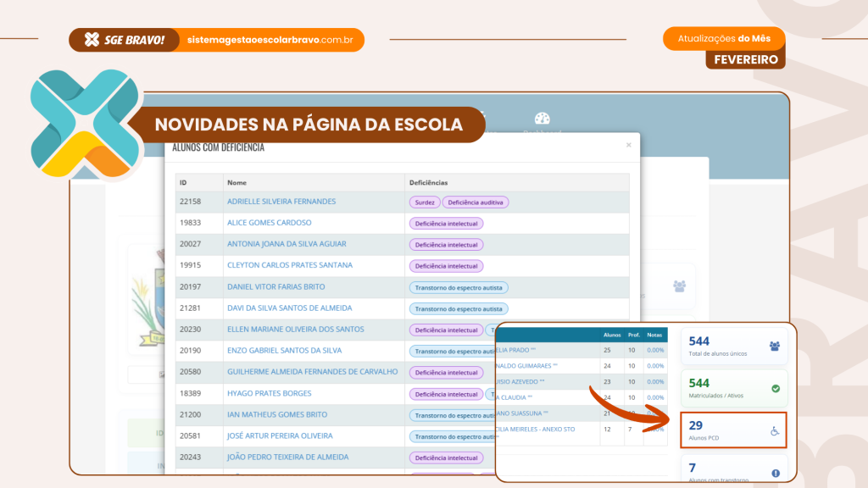This screenshot has height=488, width=868.
Task: Open student Adrielle Silveira Fernandes
Action: (281, 202)
